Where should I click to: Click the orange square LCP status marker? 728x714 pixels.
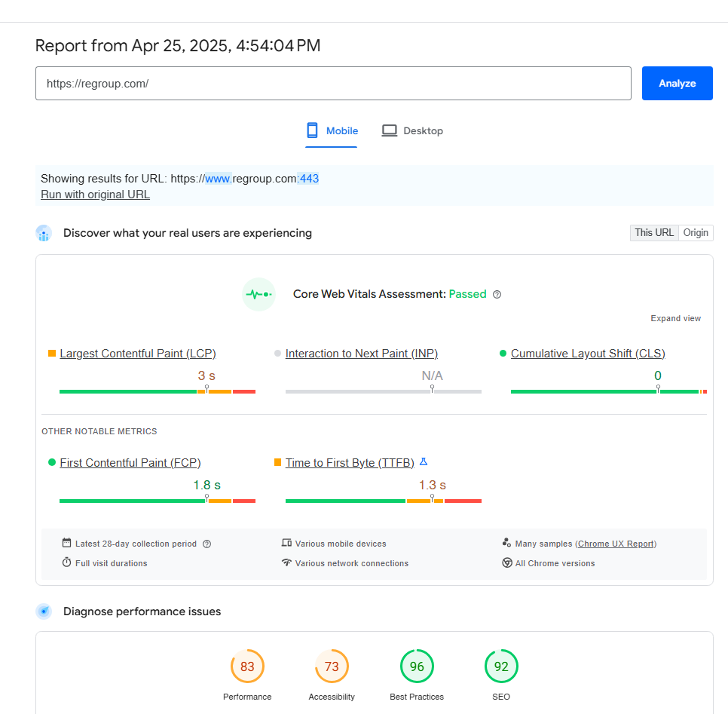52,353
